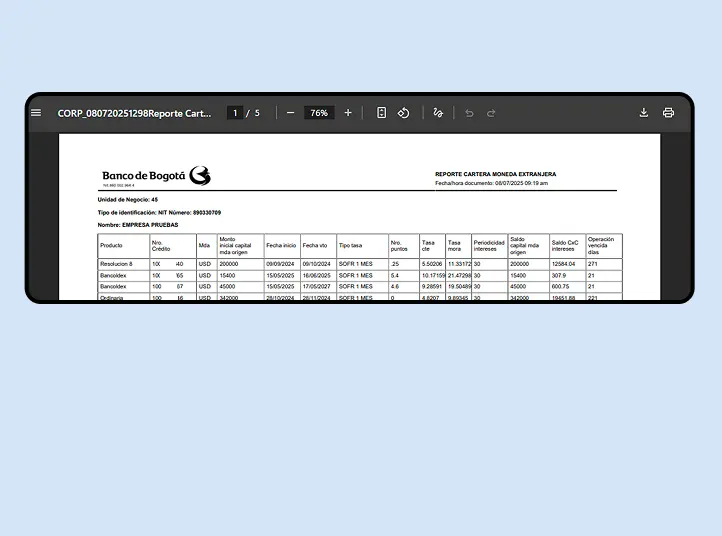This screenshot has width=722, height=536.
Task: Select due date 17/05/2027 cell
Action: pos(318,286)
